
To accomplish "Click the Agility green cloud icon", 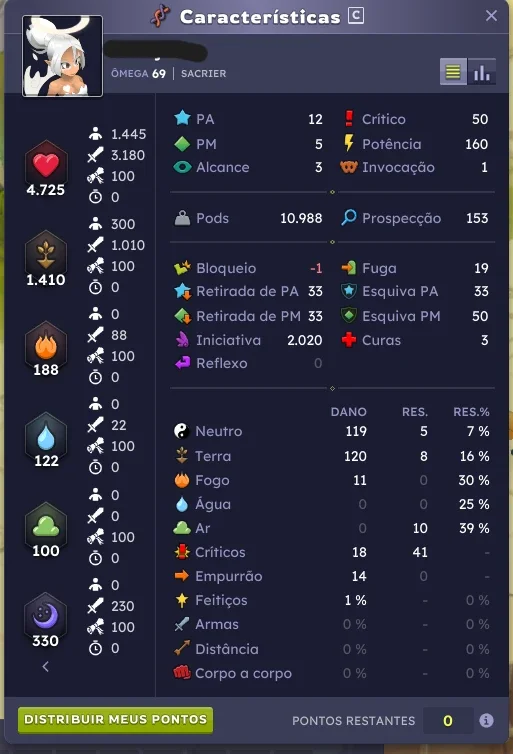I will [x=46, y=524].
